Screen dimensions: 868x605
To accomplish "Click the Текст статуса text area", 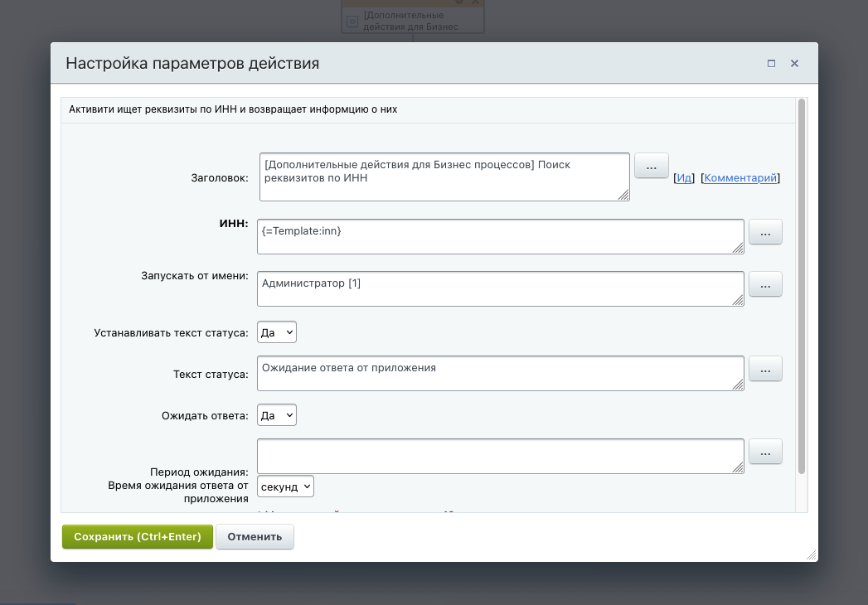I will point(500,373).
